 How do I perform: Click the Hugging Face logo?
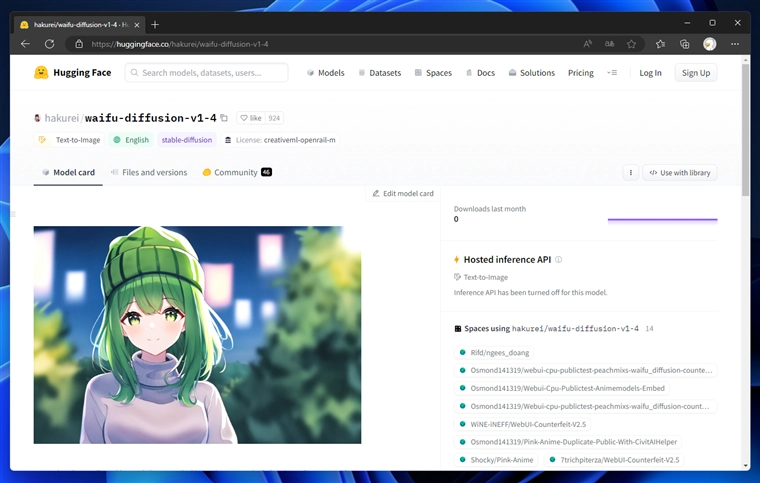[73, 73]
